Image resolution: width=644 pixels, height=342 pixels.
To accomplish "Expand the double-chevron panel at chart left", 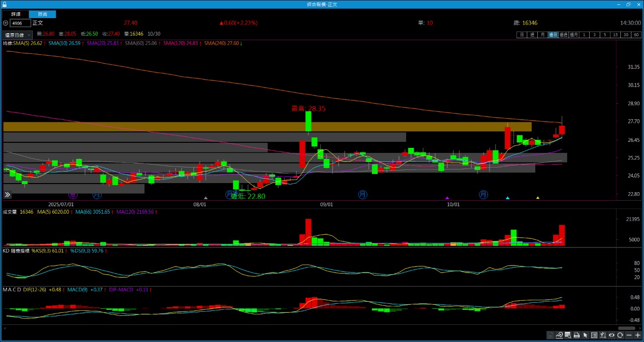I will pos(8,195).
